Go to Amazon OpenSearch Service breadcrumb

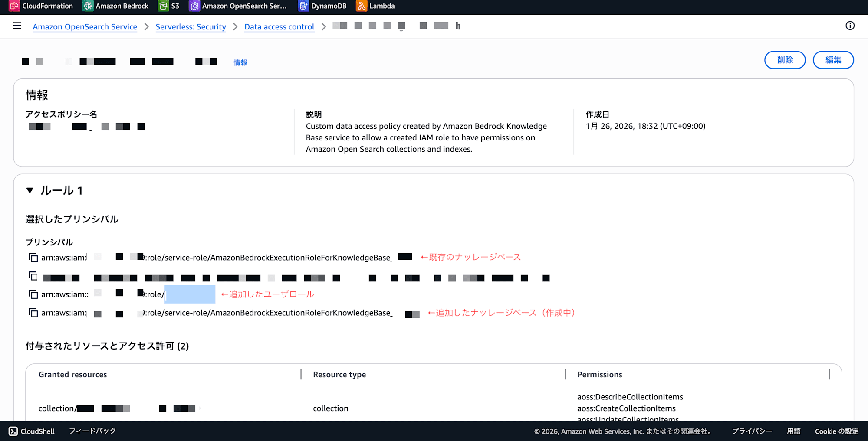[85, 27]
